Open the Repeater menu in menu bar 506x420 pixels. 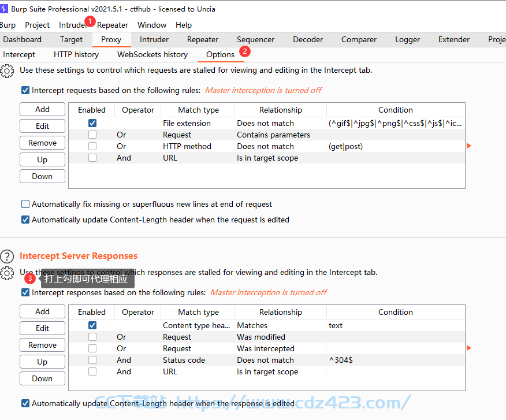click(x=112, y=25)
